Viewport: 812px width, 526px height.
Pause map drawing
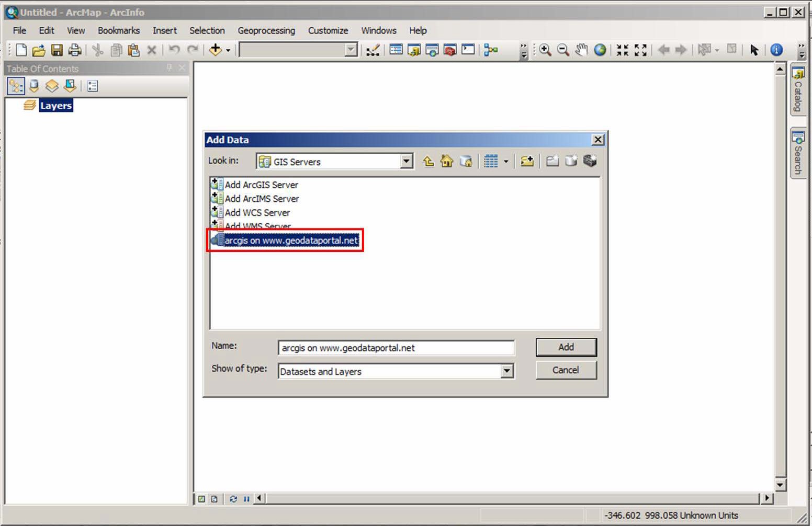246,499
